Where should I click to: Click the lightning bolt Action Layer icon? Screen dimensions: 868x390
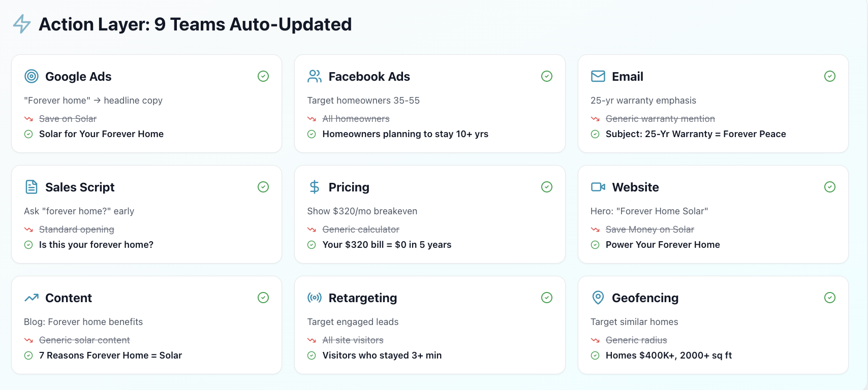pos(22,24)
